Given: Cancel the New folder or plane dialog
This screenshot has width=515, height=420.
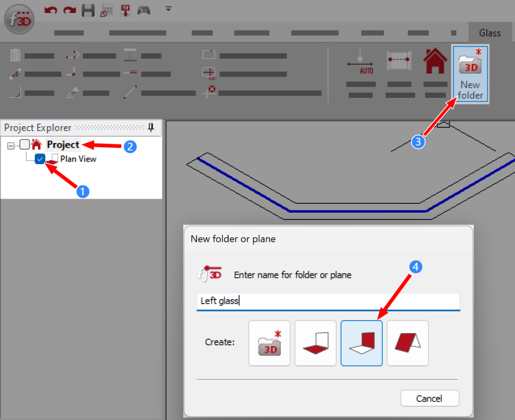Looking at the screenshot, I should point(430,398).
